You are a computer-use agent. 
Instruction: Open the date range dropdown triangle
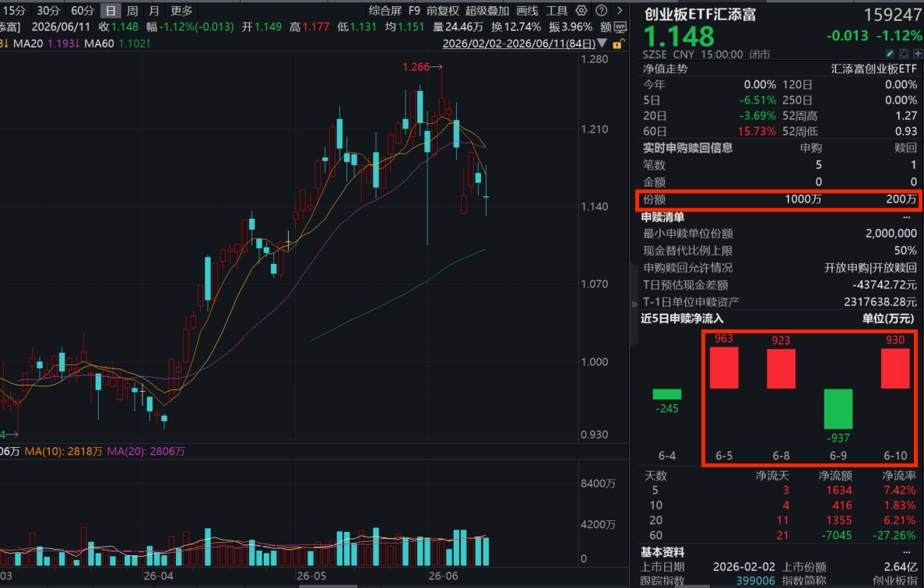(x=602, y=44)
